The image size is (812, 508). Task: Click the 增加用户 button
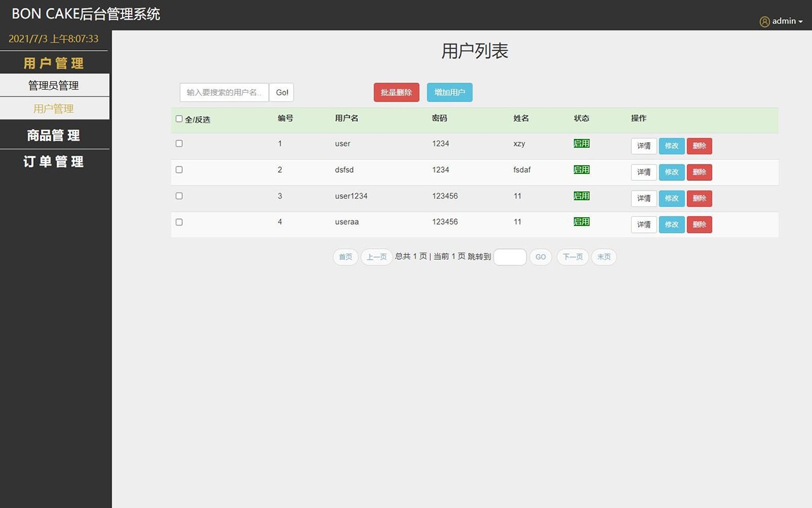coord(449,93)
